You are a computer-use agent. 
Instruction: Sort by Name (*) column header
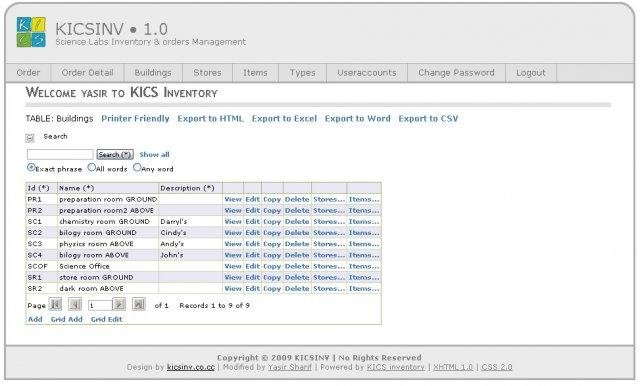point(77,188)
